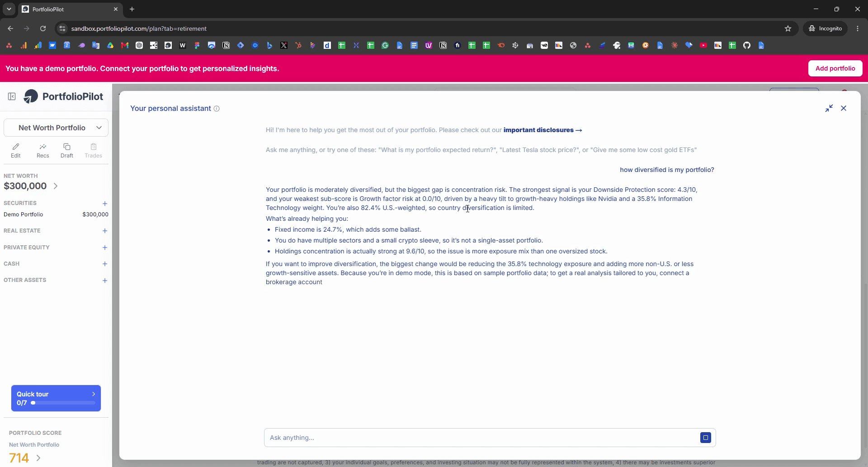Show the personal assistant info tooltip icon
This screenshot has height=467, width=868.
tap(217, 109)
